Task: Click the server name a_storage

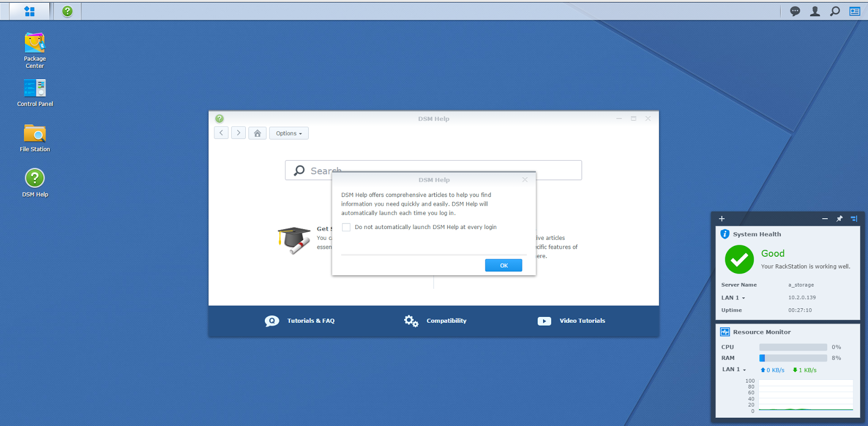Action: click(x=801, y=285)
